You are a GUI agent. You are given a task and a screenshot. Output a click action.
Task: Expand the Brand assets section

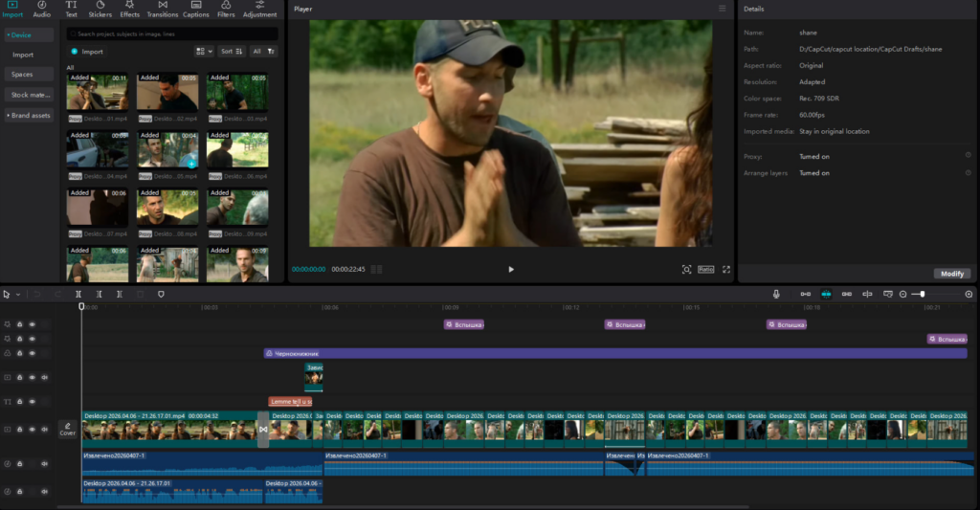[x=29, y=116]
